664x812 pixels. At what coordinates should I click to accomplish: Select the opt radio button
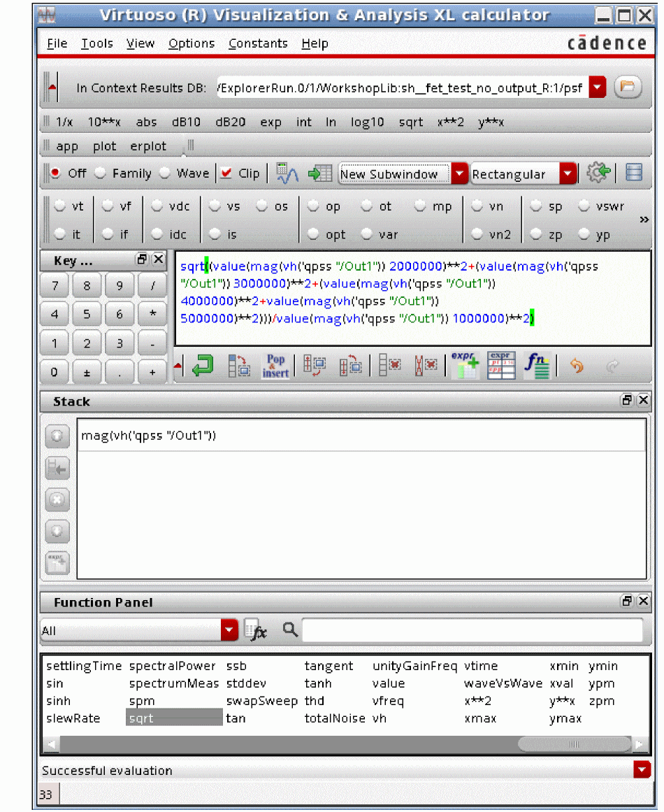point(313,234)
